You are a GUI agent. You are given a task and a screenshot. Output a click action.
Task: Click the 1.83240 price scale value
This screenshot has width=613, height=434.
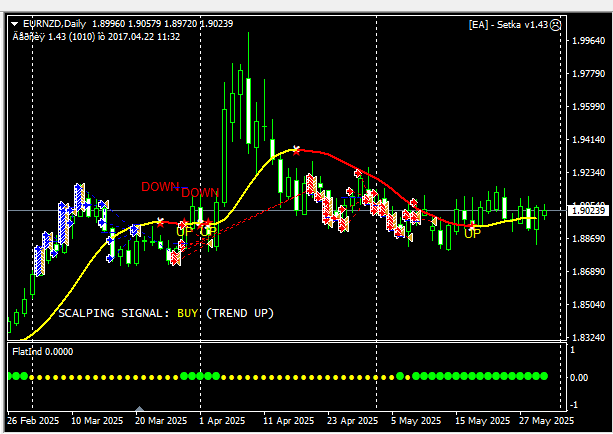click(588, 337)
